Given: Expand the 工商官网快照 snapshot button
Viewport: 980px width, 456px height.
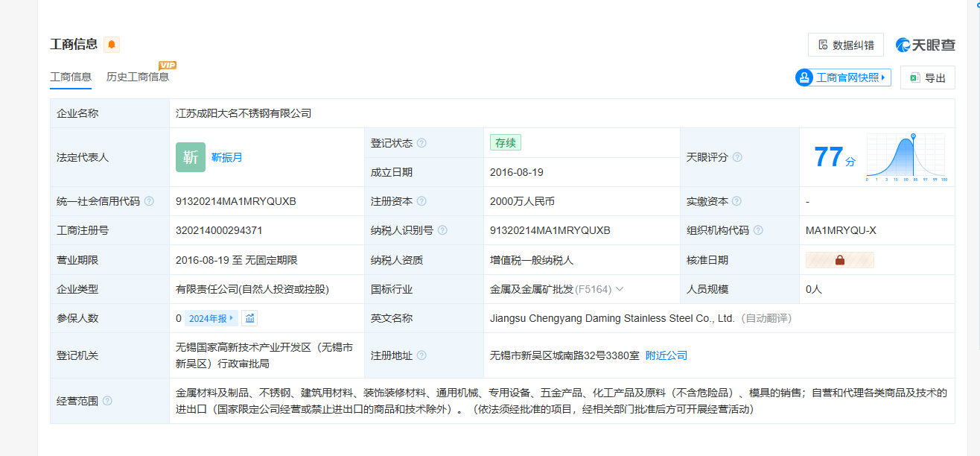Looking at the screenshot, I should tap(844, 77).
